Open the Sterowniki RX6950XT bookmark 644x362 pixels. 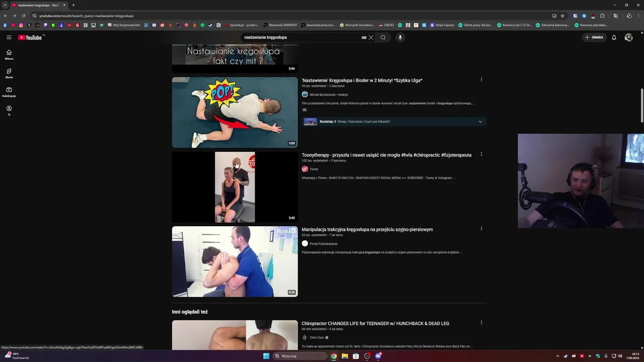(x=280, y=25)
